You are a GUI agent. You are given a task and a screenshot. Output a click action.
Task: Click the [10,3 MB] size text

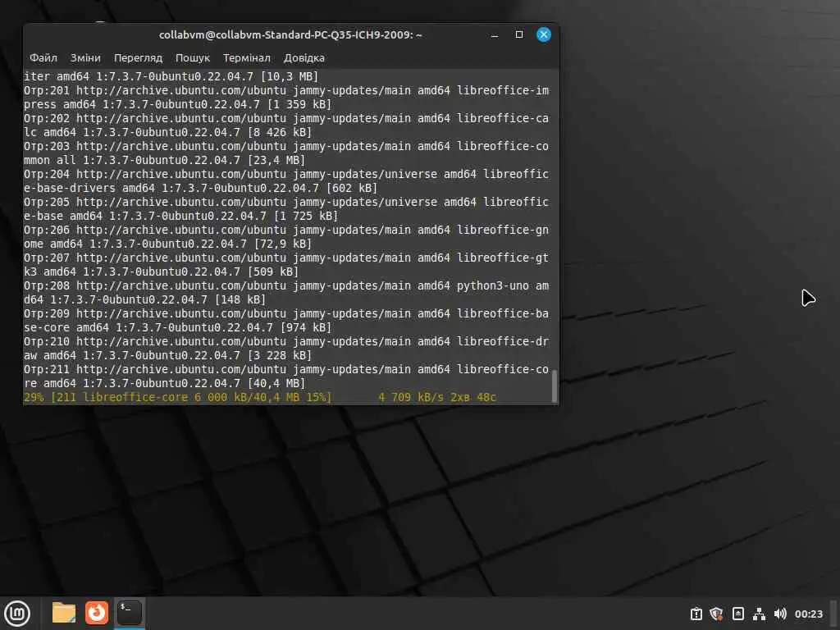pyautogui.click(x=290, y=76)
